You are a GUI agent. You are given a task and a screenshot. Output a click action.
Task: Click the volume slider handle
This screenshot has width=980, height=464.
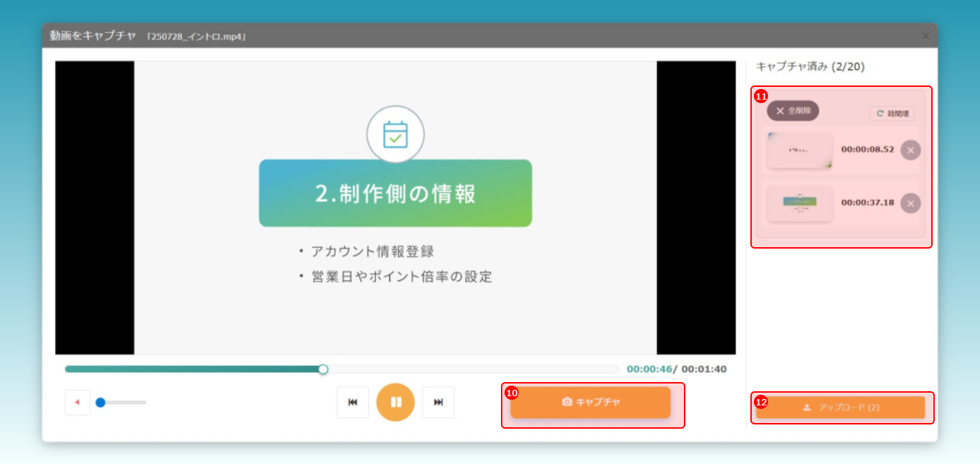coord(100,403)
